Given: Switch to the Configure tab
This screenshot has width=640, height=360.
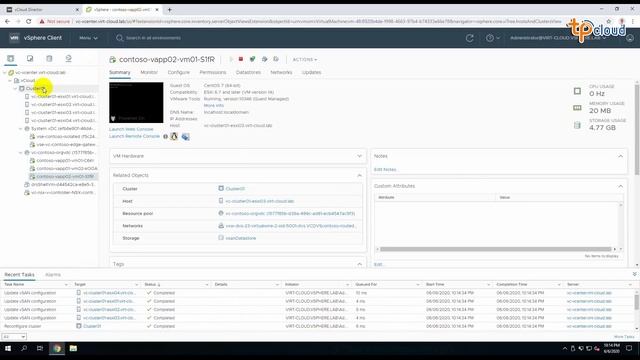Looking at the screenshot, I should [179, 72].
